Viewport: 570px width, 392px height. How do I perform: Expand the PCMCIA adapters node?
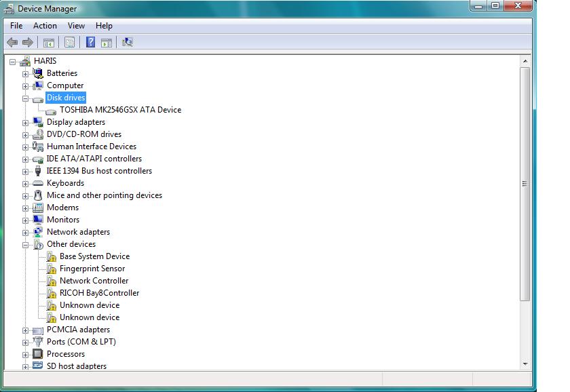pos(26,330)
